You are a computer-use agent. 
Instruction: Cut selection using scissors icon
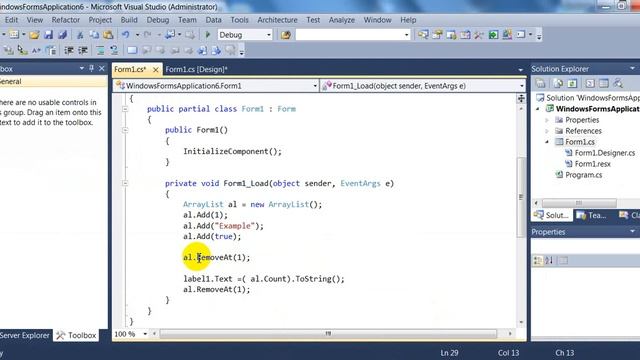80,35
